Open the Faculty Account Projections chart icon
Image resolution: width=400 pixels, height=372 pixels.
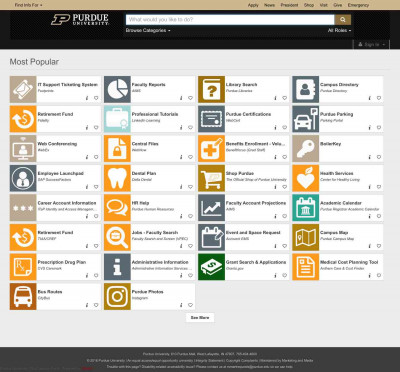[211, 208]
